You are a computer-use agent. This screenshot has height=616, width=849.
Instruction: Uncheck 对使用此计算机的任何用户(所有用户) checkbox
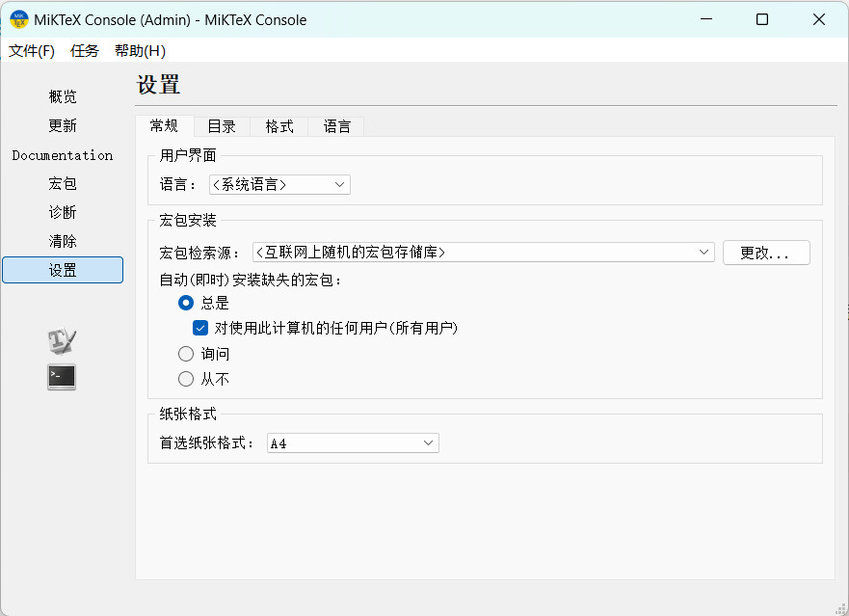200,328
